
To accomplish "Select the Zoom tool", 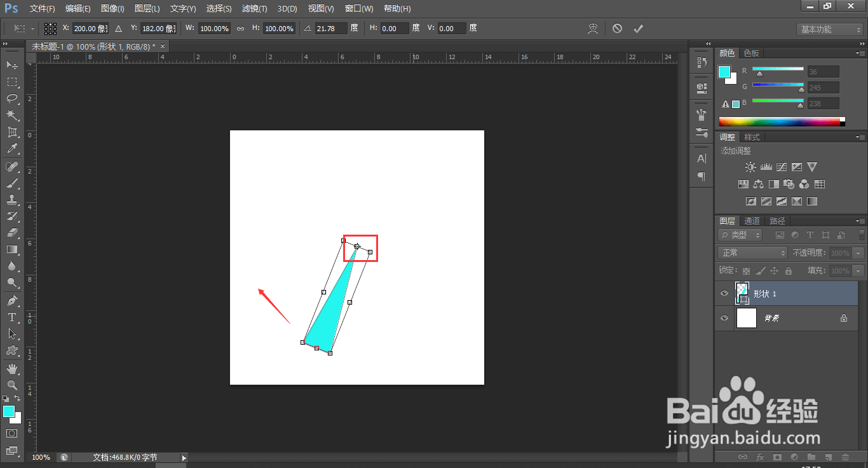I will pos(11,385).
